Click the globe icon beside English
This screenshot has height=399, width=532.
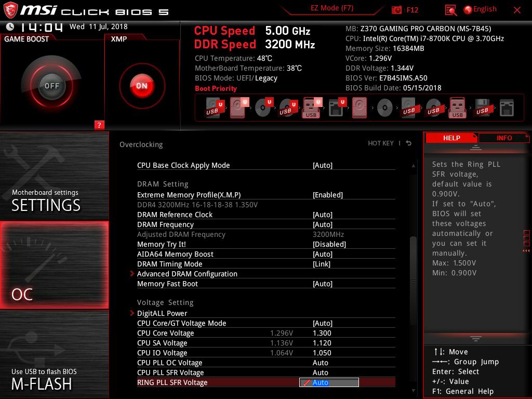click(468, 10)
